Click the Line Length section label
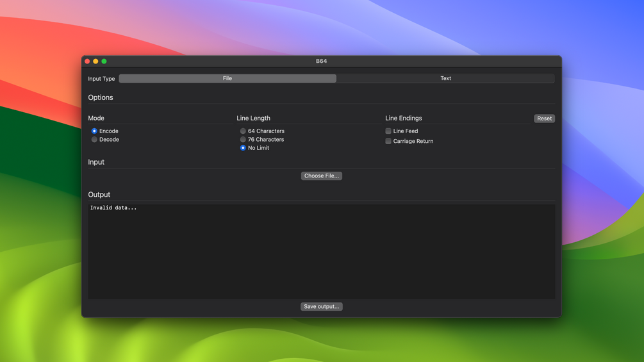 [253, 118]
